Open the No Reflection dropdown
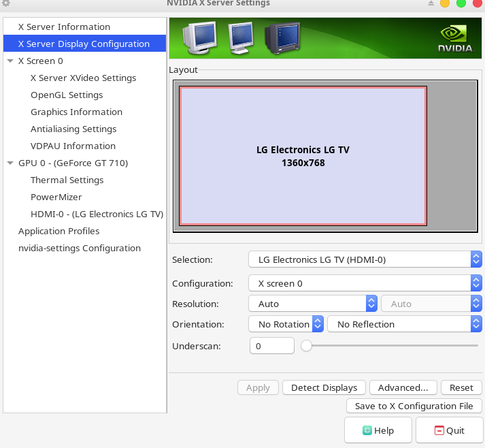The height and width of the screenshot is (448, 485). pos(405,324)
